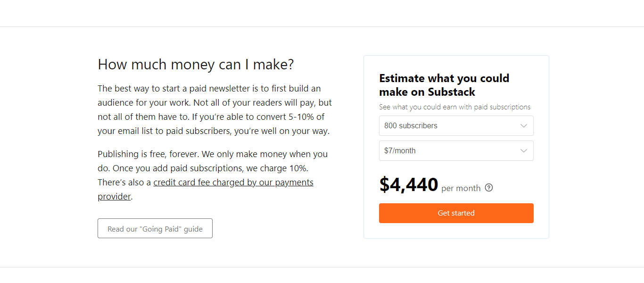Click the "800 subscribers" text value
The image size is (644, 283).
click(x=411, y=126)
